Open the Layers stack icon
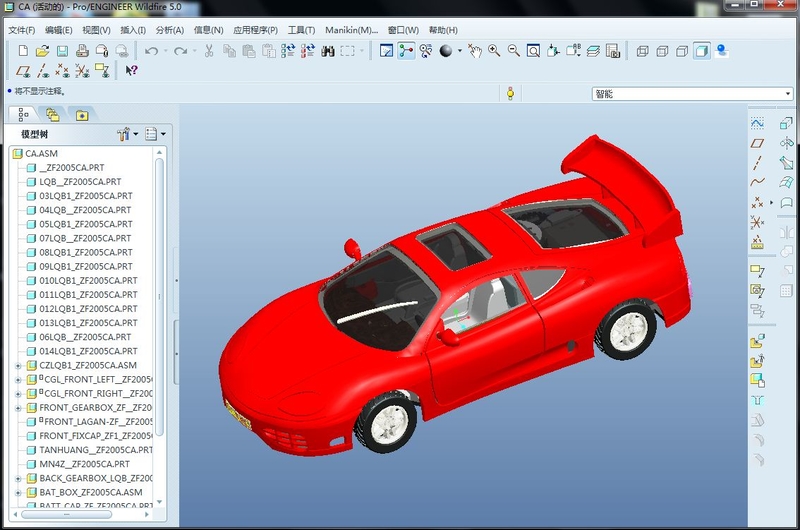Screen dimensions: 800x530 593,51
